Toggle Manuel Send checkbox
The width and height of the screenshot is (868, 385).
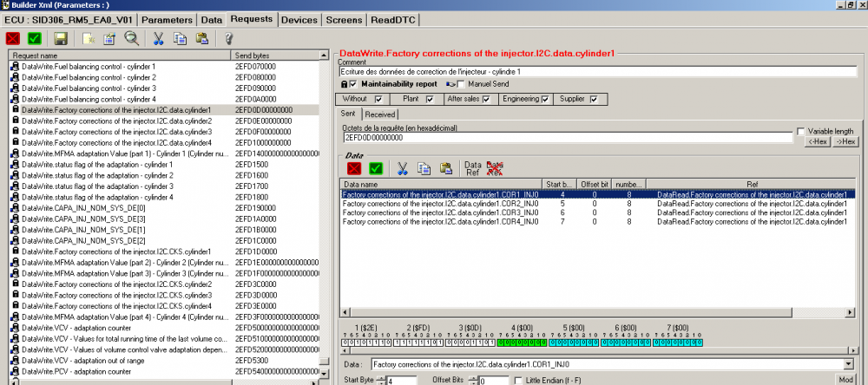click(461, 85)
